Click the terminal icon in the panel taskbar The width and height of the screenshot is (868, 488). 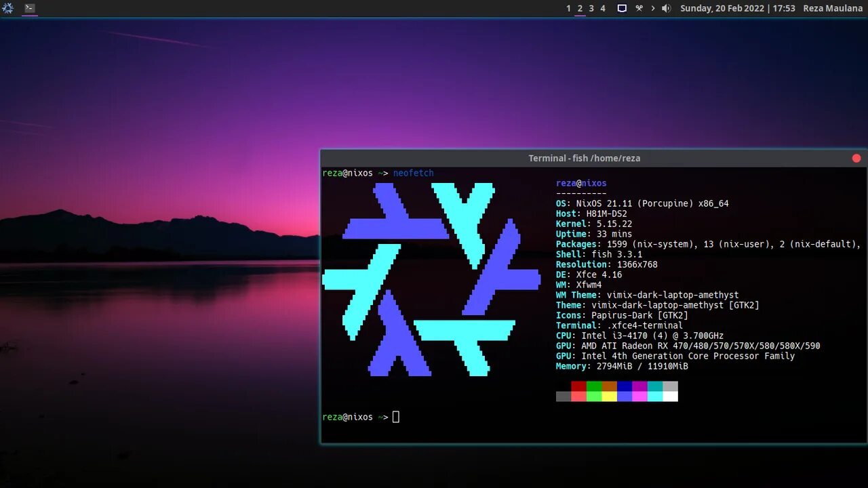tap(30, 8)
